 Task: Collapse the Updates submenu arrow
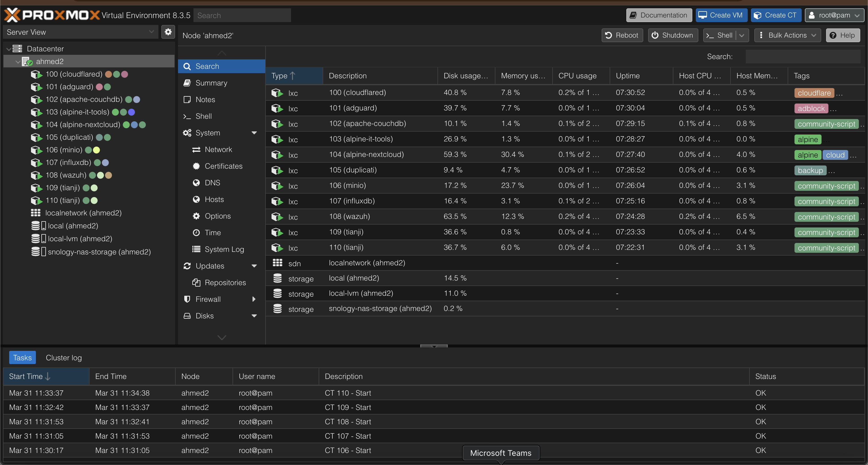point(254,266)
